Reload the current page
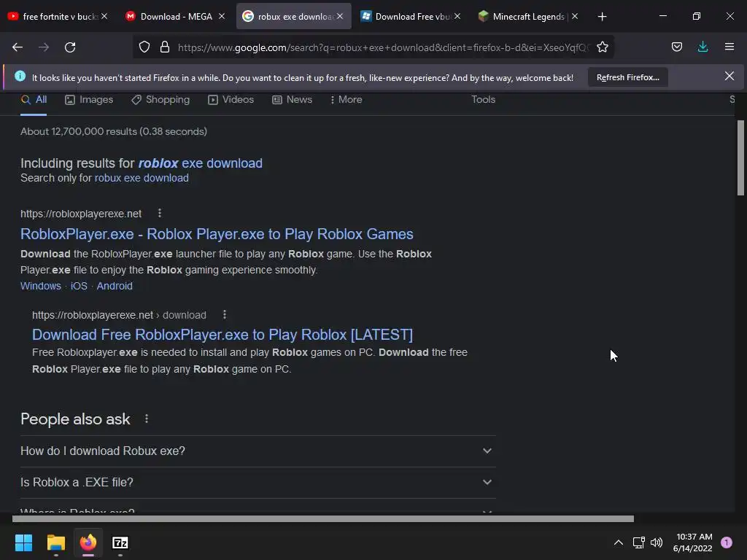This screenshot has height=560, width=747. (70, 47)
